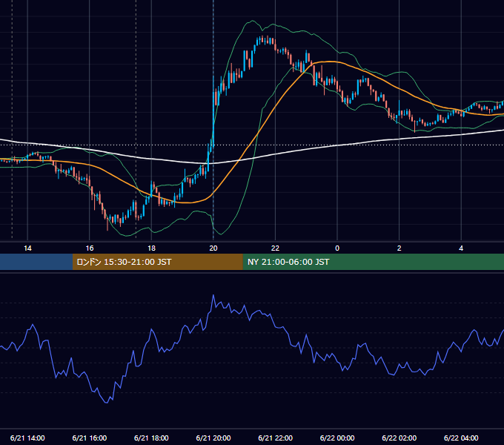The width and height of the screenshot is (504, 445).
Task: Click the date label 6/22 04:00
Action: 461,438
